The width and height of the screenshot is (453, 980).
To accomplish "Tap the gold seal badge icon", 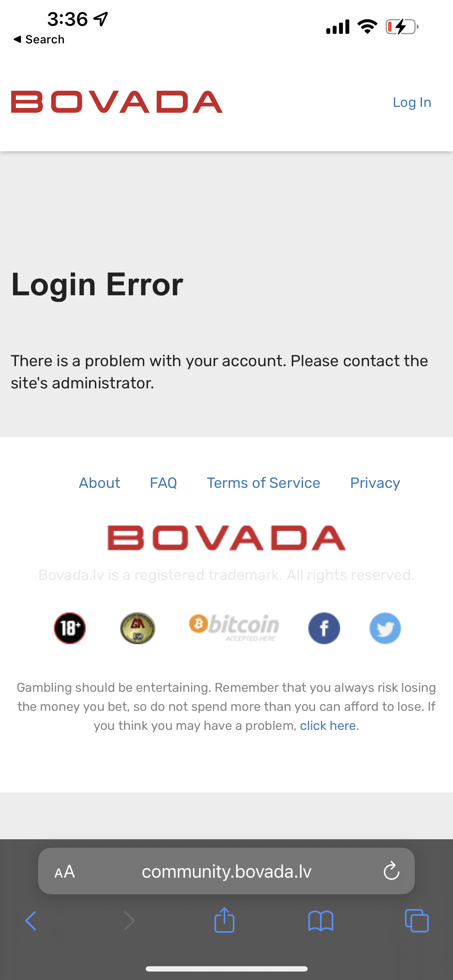I will click(137, 628).
